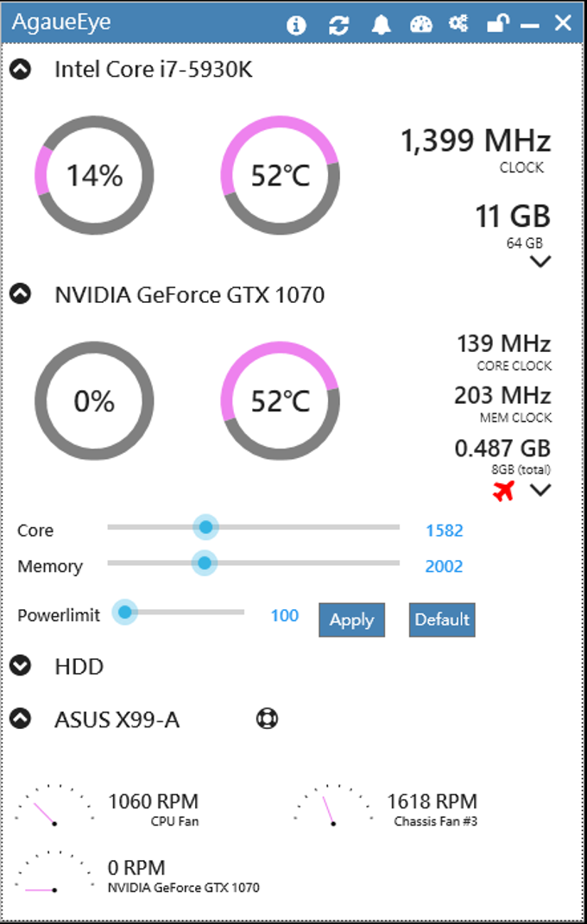Open notifications bell icon
Screen dimensions: 587x924
(x=382, y=24)
